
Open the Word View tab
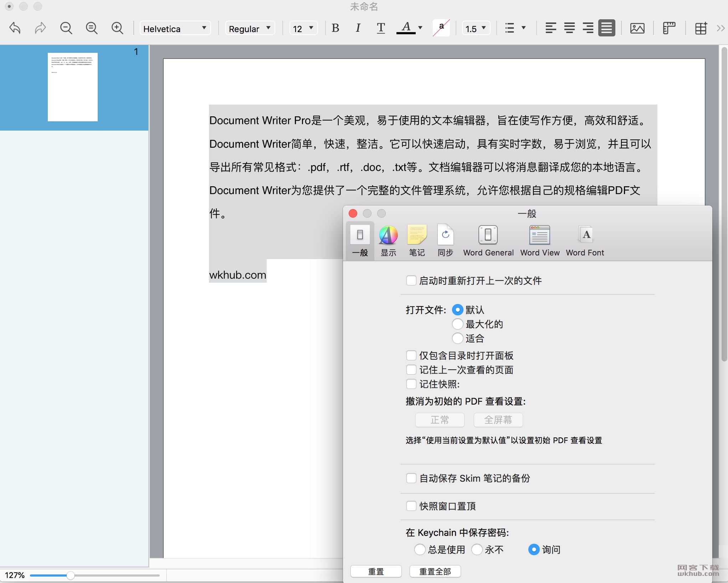pos(540,241)
